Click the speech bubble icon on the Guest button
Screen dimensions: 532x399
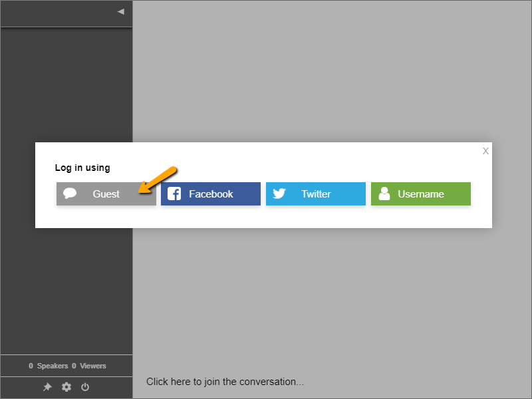[70, 194]
